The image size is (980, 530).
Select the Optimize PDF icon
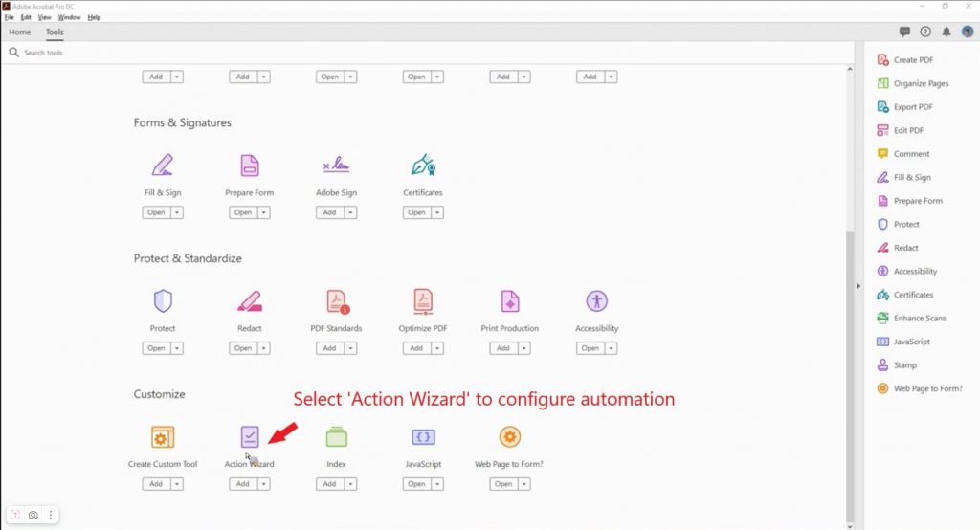(x=423, y=301)
